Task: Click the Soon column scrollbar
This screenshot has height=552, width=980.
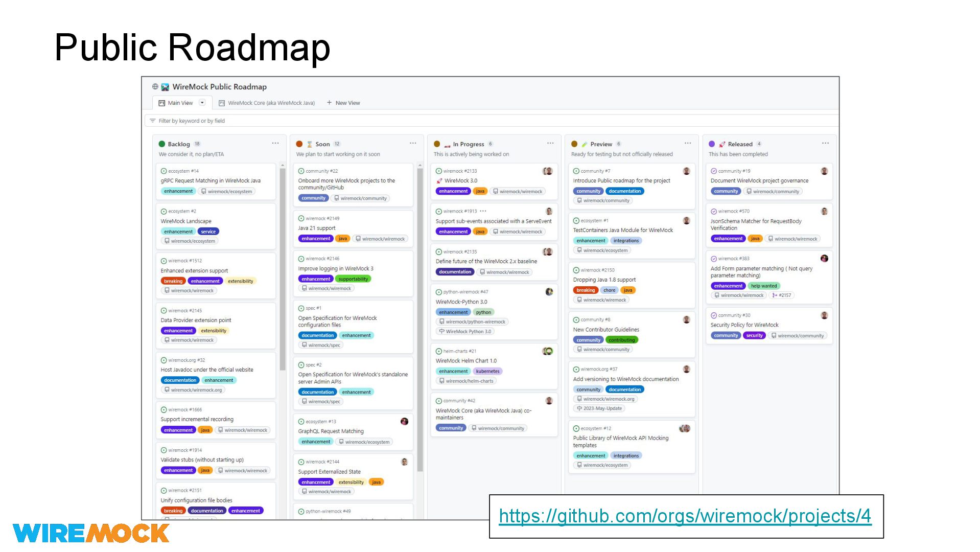Action: (x=420, y=319)
